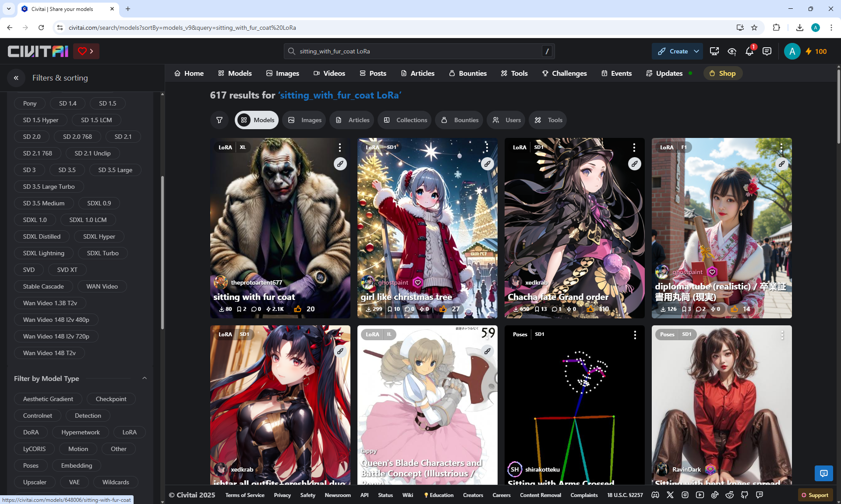Image resolution: width=841 pixels, height=504 pixels.
Task: Open the Bounties item in navigation bar
Action: pyautogui.click(x=467, y=73)
